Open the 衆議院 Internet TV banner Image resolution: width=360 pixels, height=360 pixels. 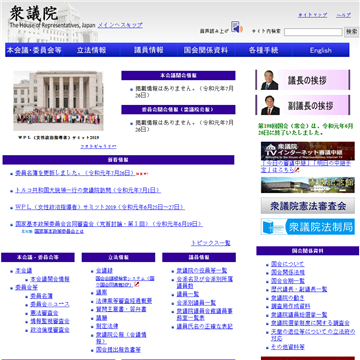coord(308,151)
